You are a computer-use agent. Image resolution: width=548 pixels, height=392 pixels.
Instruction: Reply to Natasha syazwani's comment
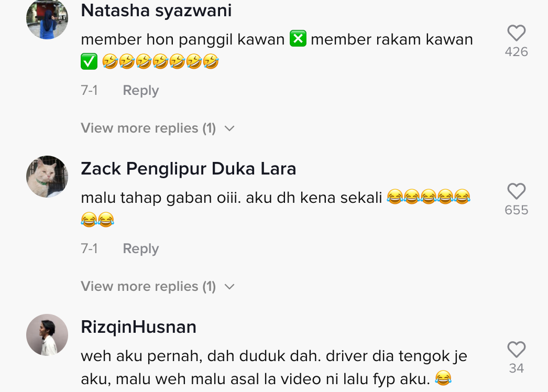(141, 90)
